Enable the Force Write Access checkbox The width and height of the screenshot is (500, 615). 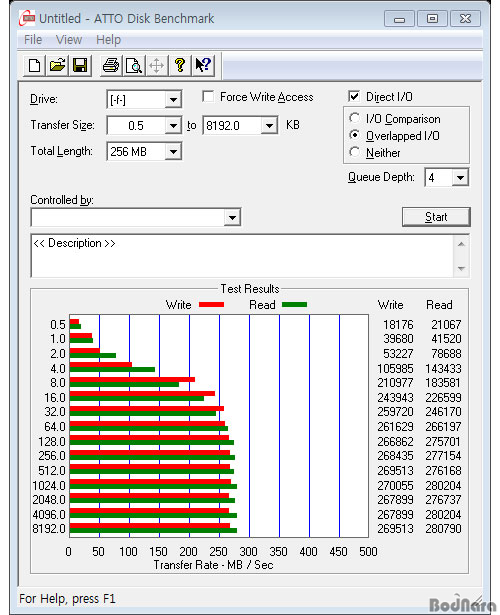pyautogui.click(x=208, y=96)
